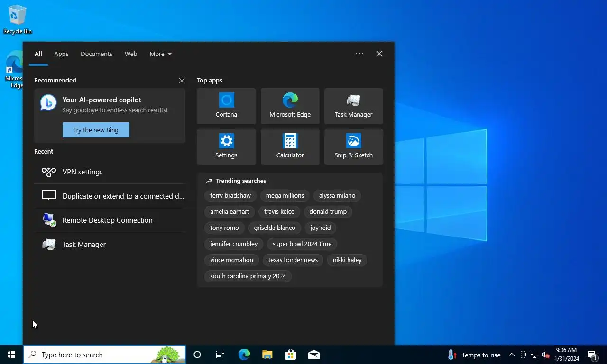This screenshot has height=364, width=607.
Task: Open File Explorer from taskbar
Action: (x=267, y=355)
